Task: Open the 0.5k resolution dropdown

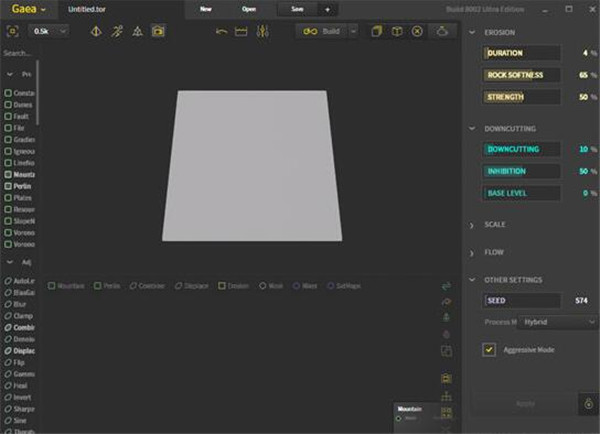Action: click(50, 31)
